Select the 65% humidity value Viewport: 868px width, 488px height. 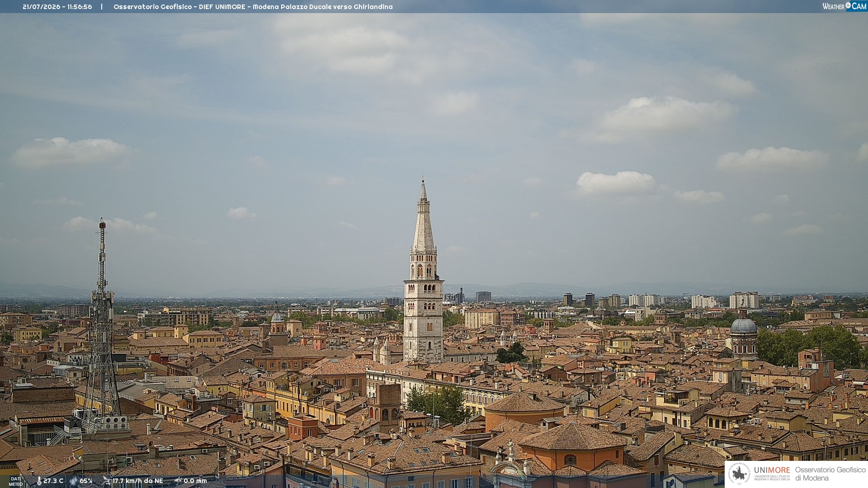point(86,481)
